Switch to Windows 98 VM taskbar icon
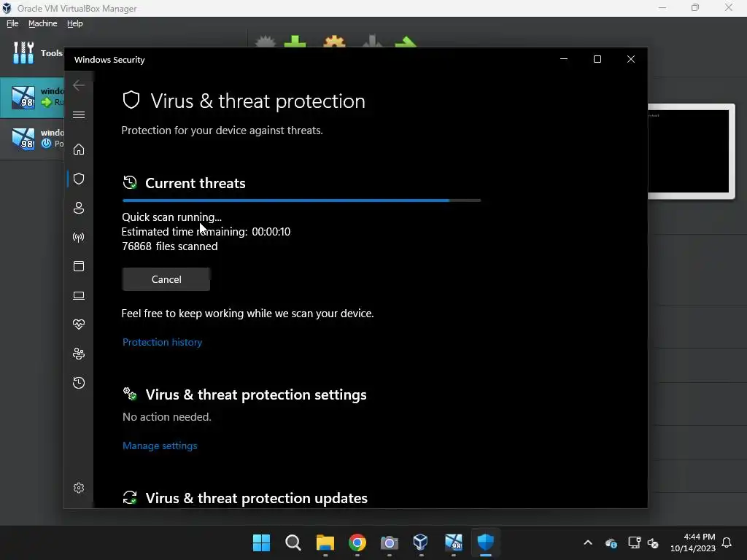Image resolution: width=747 pixels, height=560 pixels. tap(454, 542)
